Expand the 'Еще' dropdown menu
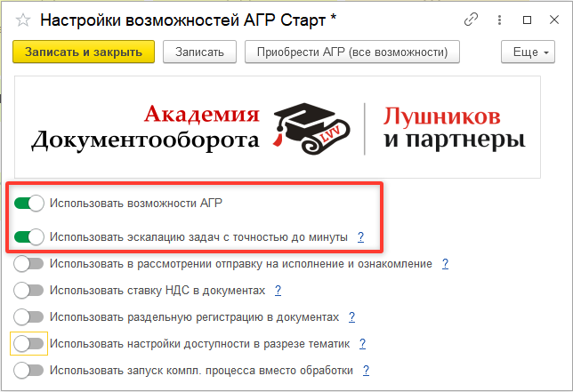The image size is (573, 392). coord(528,52)
